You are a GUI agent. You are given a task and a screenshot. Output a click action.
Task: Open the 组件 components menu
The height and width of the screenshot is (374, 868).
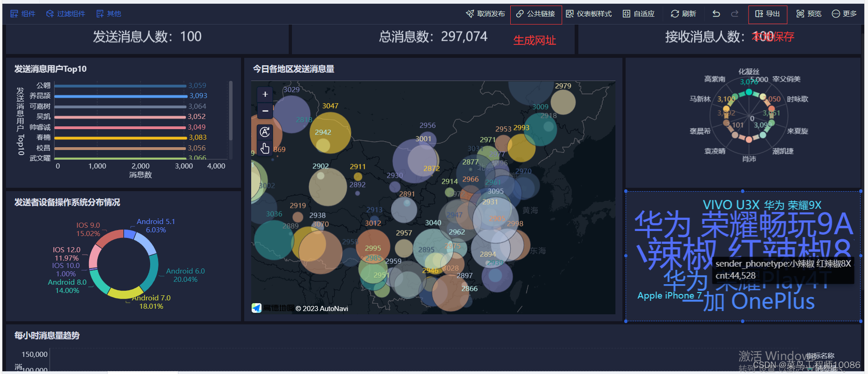click(23, 14)
